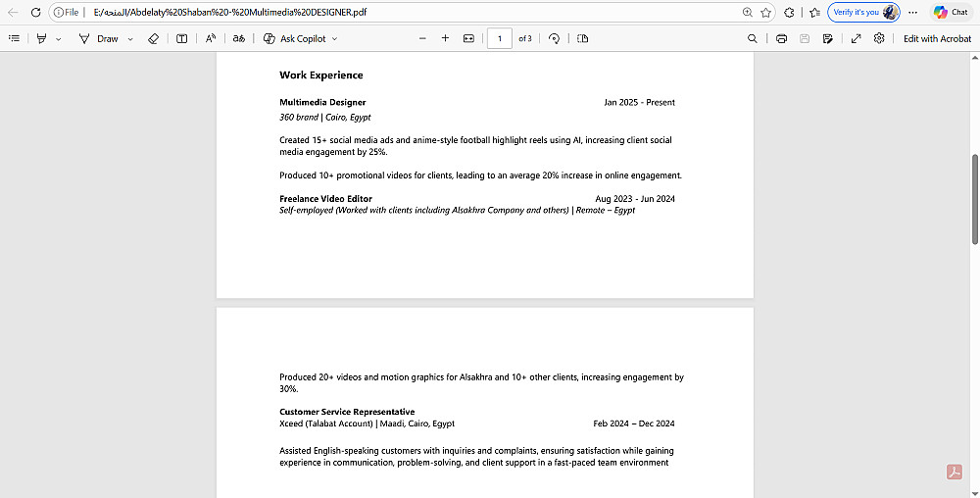Select the Erase tool

click(x=153, y=39)
